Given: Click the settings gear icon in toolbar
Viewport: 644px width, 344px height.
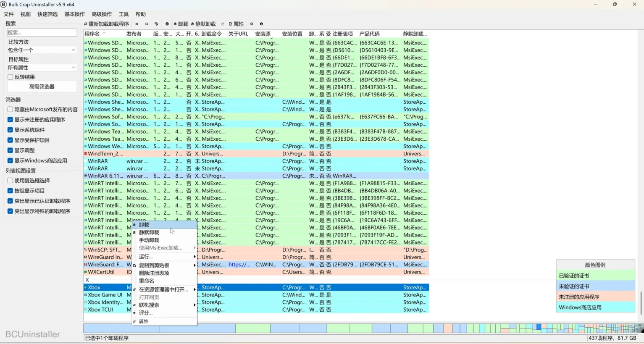Looking at the screenshot, I should (x=252, y=24).
